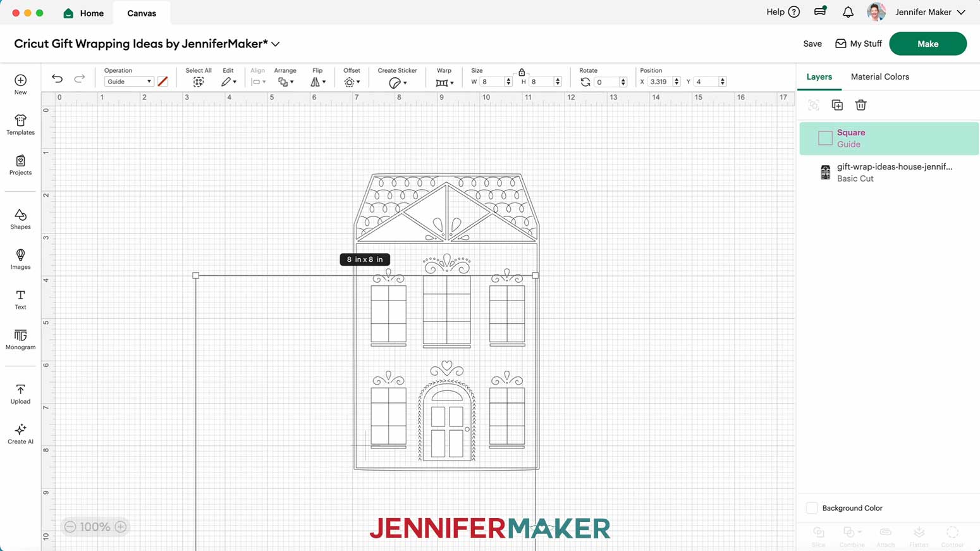The height and width of the screenshot is (551, 980).
Task: Click the Y position field
Action: click(x=706, y=82)
